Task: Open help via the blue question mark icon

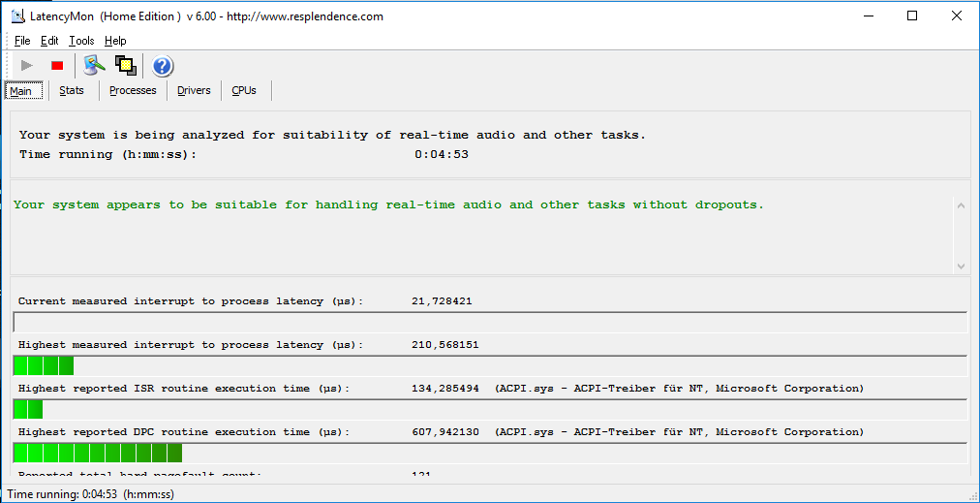Action: pos(163,66)
